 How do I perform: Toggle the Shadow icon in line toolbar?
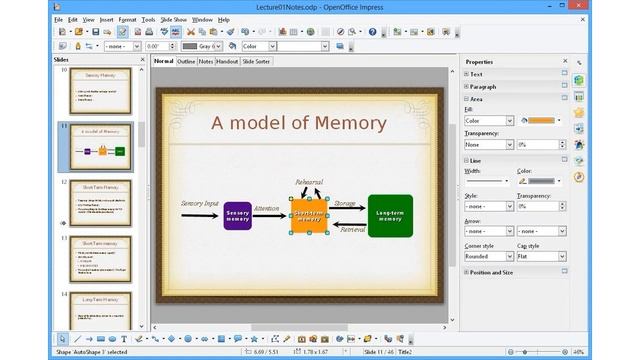point(340,46)
